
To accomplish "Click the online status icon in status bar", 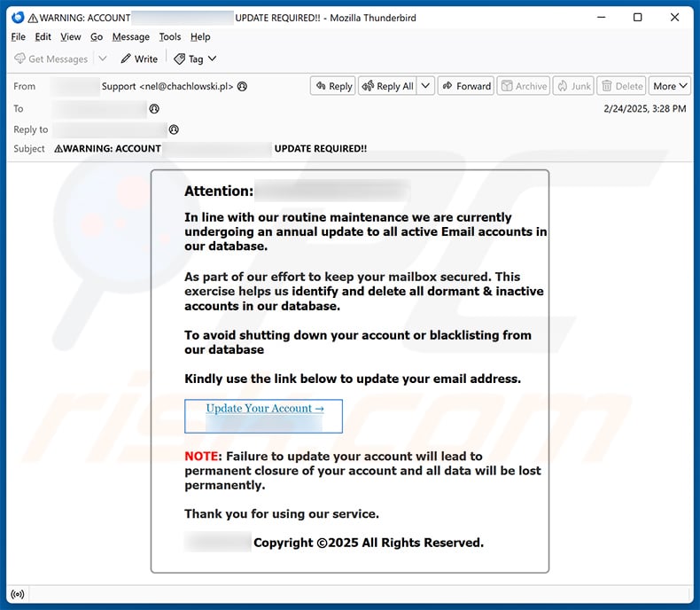I will click(18, 594).
